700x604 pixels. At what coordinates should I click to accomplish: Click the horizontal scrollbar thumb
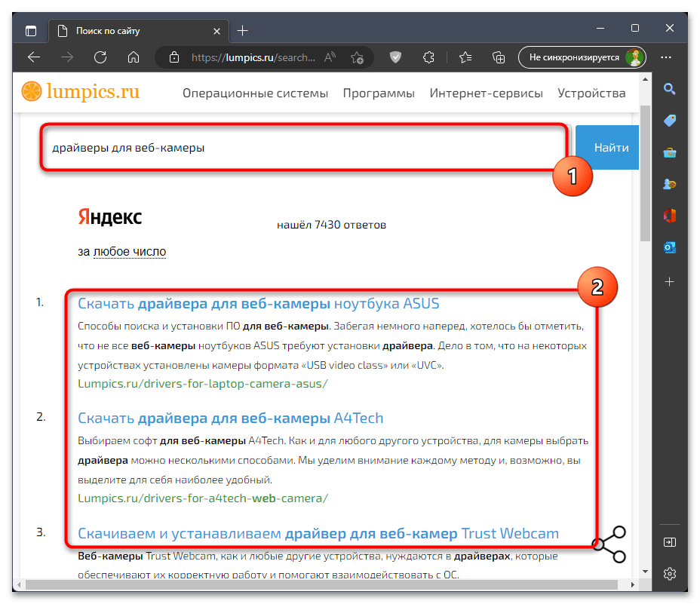(321, 584)
